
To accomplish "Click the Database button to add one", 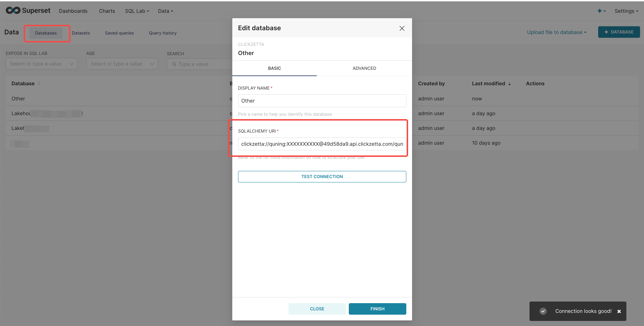I will coord(619,32).
